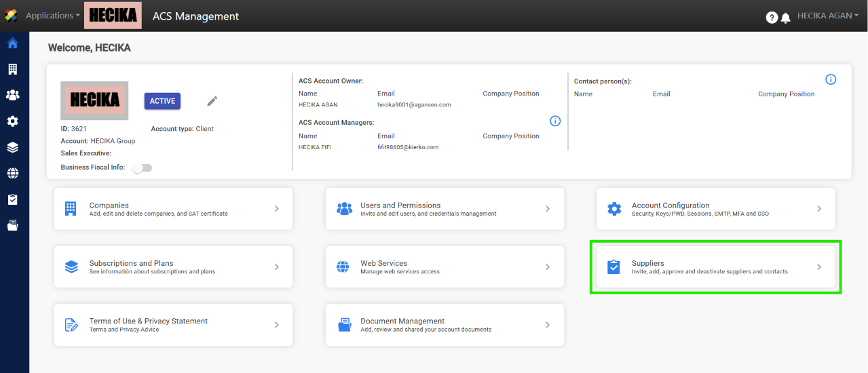Click the Web Services card globe icon
Viewport: 868px width, 373px height.
pyautogui.click(x=343, y=267)
